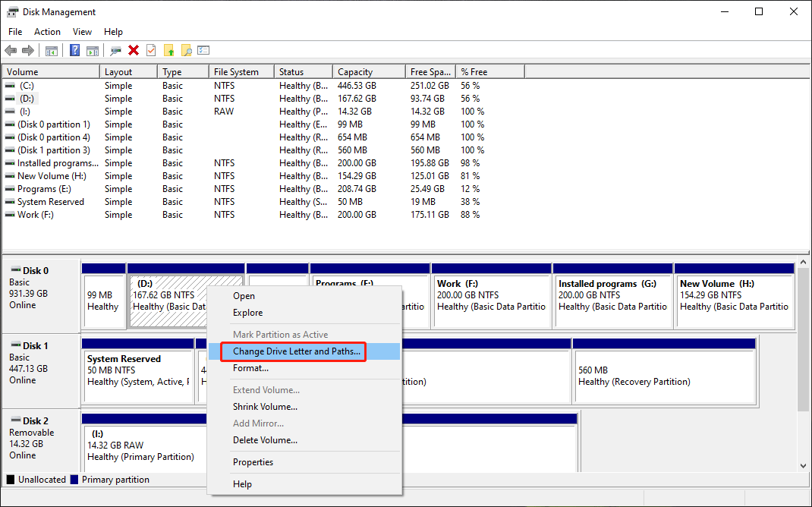
Task: Click the File System column header
Action: (236, 72)
